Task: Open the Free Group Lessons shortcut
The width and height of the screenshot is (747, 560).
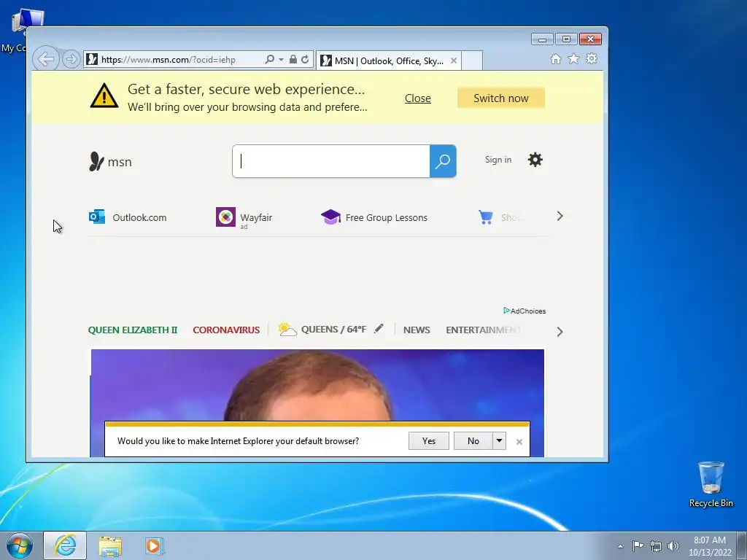Action: pyautogui.click(x=374, y=217)
